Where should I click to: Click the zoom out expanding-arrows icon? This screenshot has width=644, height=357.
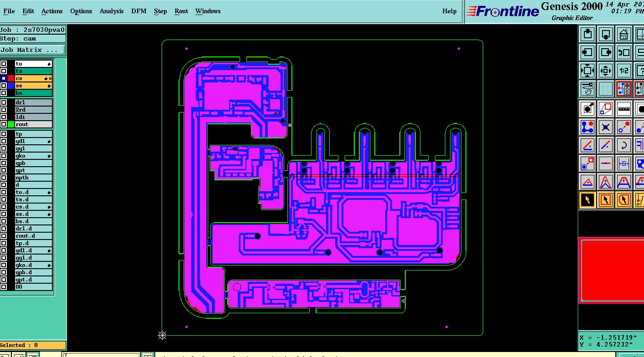point(588,71)
